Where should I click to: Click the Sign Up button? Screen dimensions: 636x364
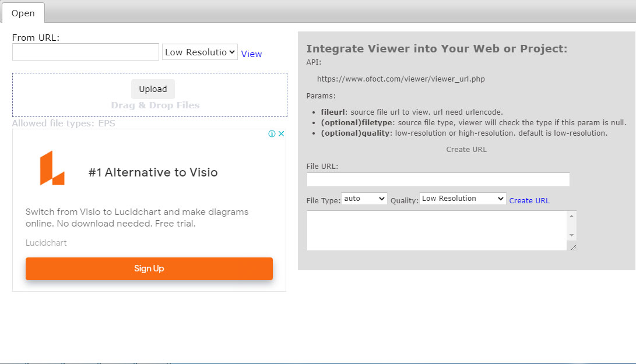pos(149,268)
